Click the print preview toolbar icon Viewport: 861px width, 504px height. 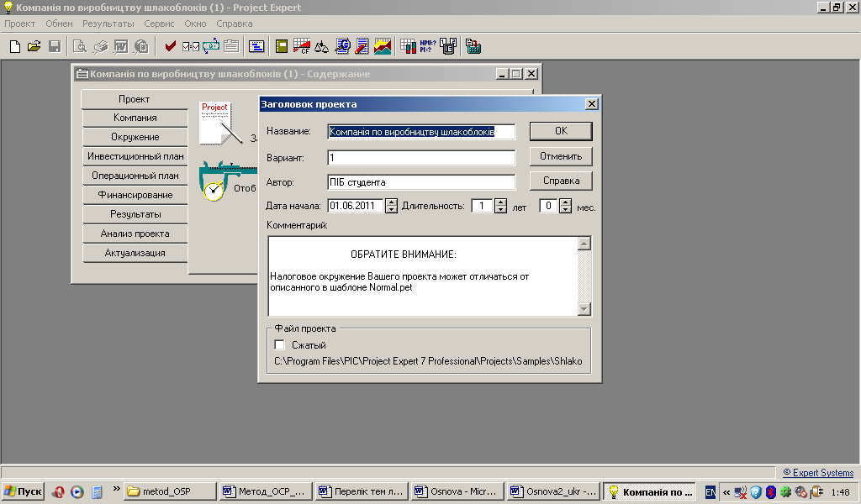click(x=80, y=46)
